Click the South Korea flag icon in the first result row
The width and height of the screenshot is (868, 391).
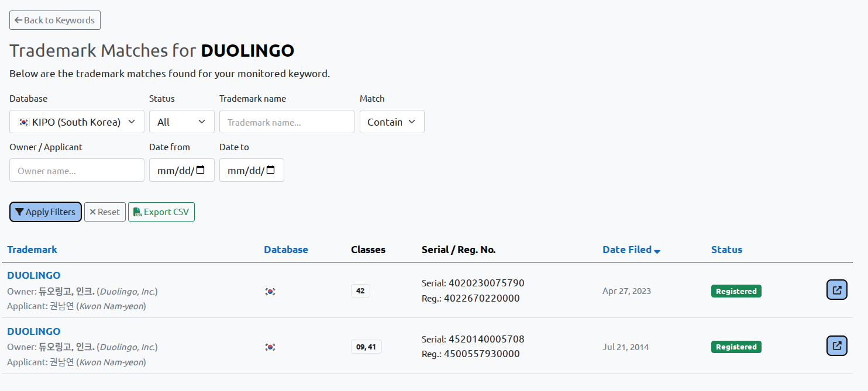coord(270,290)
